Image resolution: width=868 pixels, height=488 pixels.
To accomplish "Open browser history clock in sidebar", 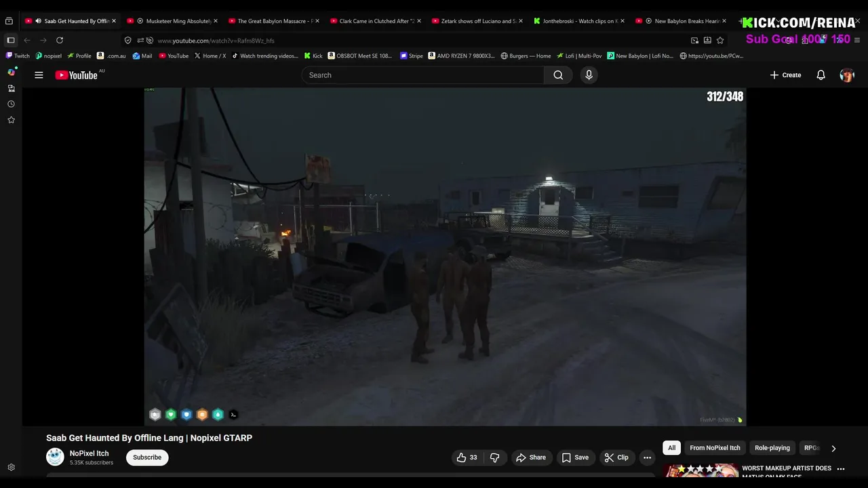I will [11, 104].
